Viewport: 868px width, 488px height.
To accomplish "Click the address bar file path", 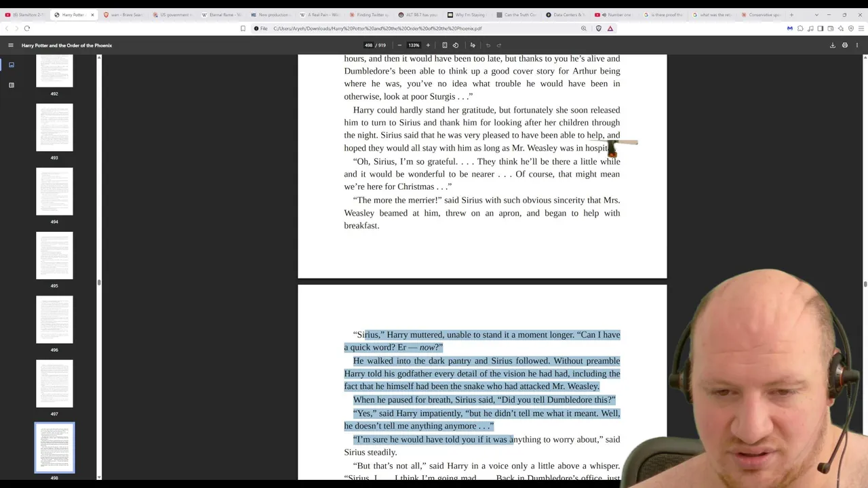I will (x=378, y=28).
